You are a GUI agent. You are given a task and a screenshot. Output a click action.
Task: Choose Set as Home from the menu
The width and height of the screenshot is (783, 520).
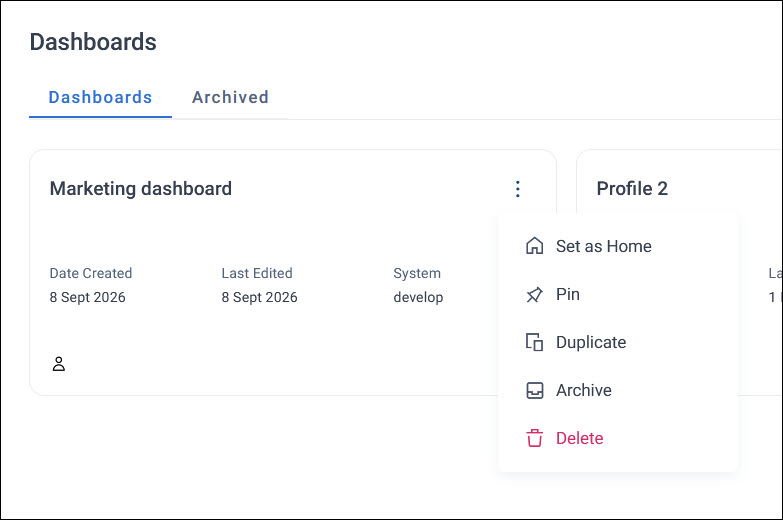[618, 246]
